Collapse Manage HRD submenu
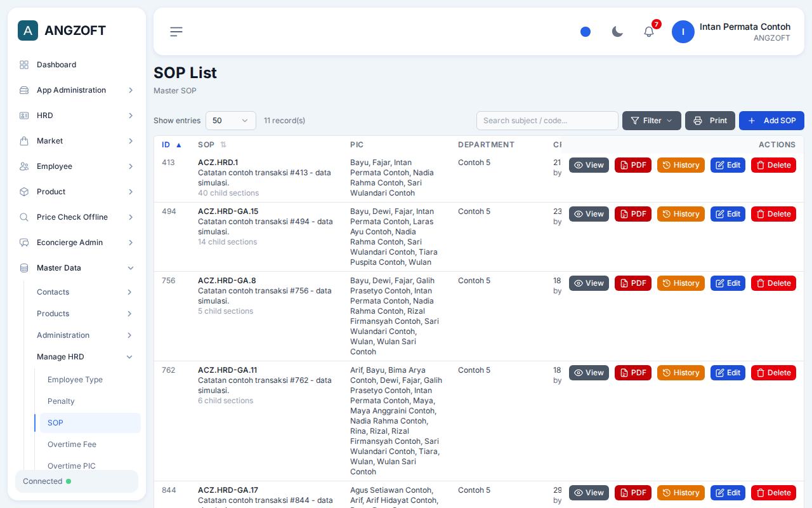Image resolution: width=812 pixels, height=508 pixels. [85, 357]
